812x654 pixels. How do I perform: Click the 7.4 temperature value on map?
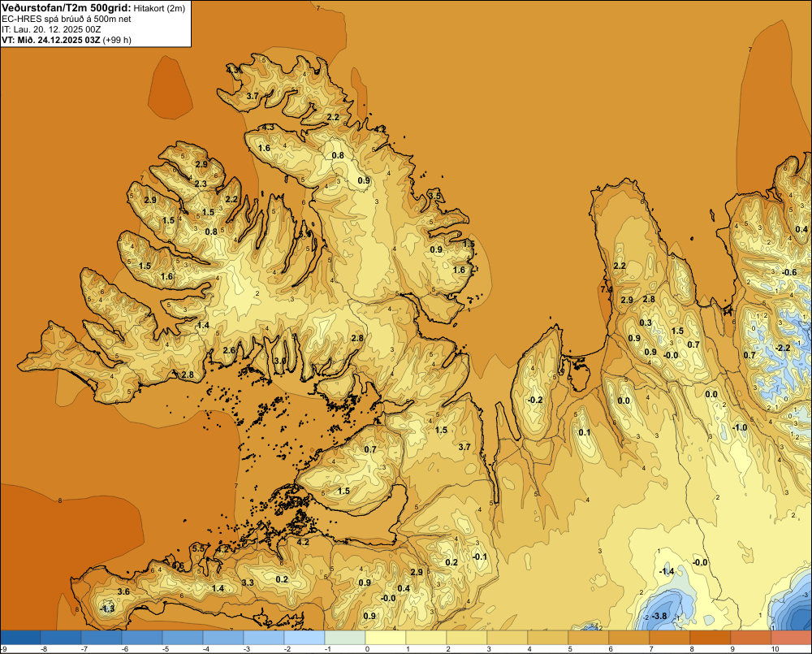[607, 290]
